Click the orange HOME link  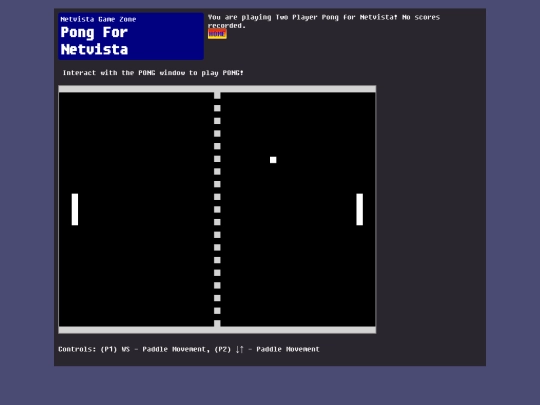pyautogui.click(x=217, y=34)
